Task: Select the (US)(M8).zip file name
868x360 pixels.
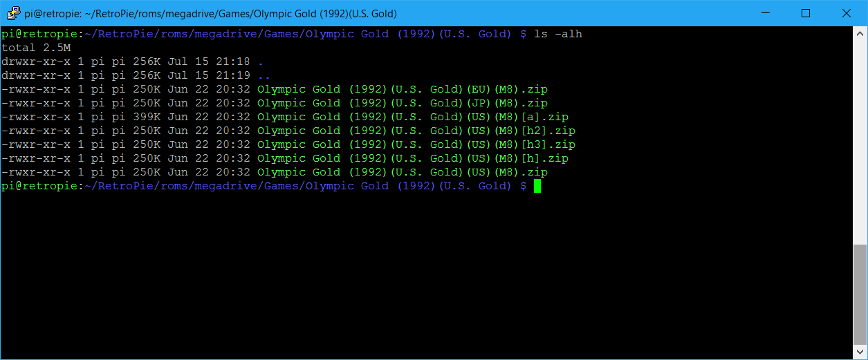Action: coord(403,172)
